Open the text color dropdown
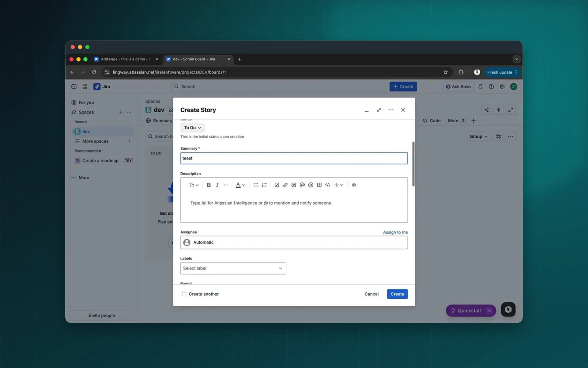This screenshot has height=368, width=588. click(240, 185)
